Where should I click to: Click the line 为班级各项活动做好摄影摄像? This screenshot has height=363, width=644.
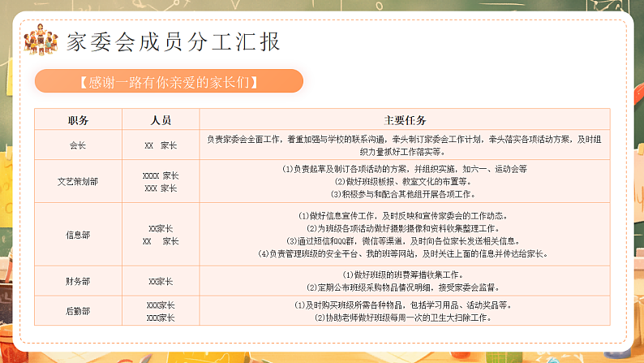tap(403, 228)
